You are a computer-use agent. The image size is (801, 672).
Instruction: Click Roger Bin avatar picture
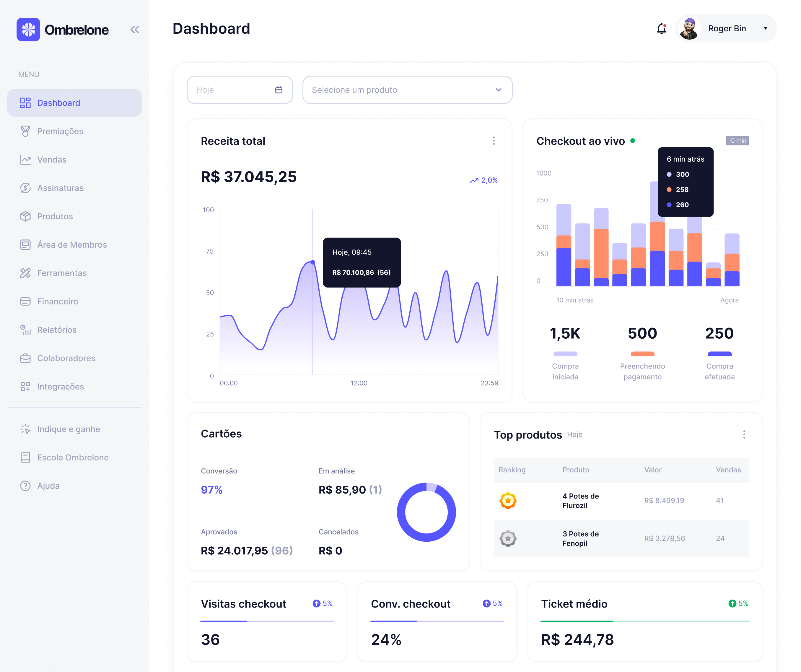coord(689,29)
